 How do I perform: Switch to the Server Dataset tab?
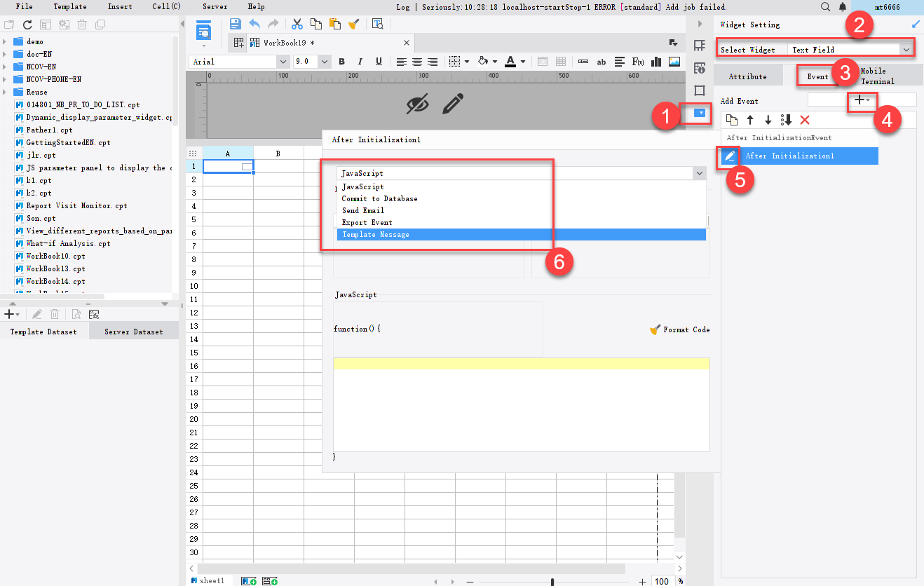click(x=134, y=332)
